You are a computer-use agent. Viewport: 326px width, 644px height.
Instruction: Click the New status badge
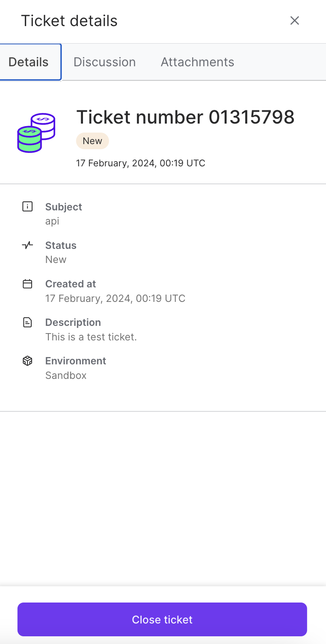[92, 141]
